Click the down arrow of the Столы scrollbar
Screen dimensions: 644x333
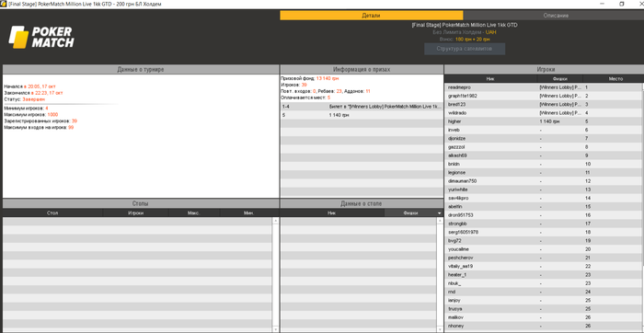275,329
